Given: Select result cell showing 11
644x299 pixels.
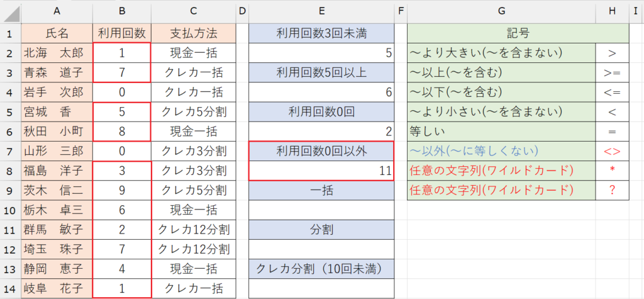Looking at the screenshot, I should [321, 171].
